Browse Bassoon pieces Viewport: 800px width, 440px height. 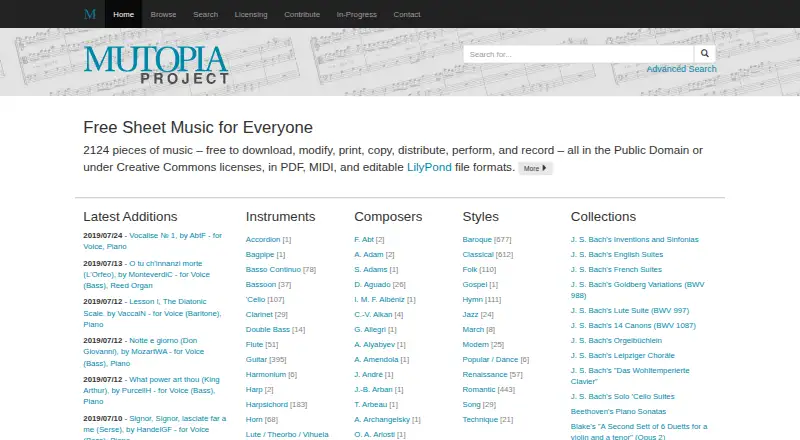[x=261, y=284]
